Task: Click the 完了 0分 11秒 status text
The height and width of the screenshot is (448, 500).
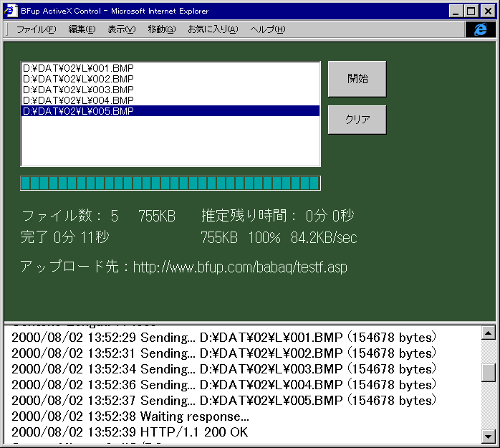Action: [65, 237]
